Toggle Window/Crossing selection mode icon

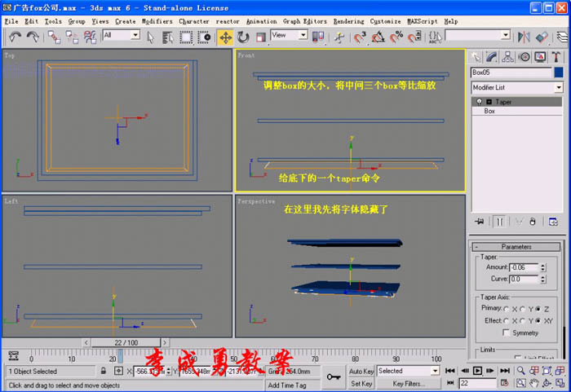(204, 37)
